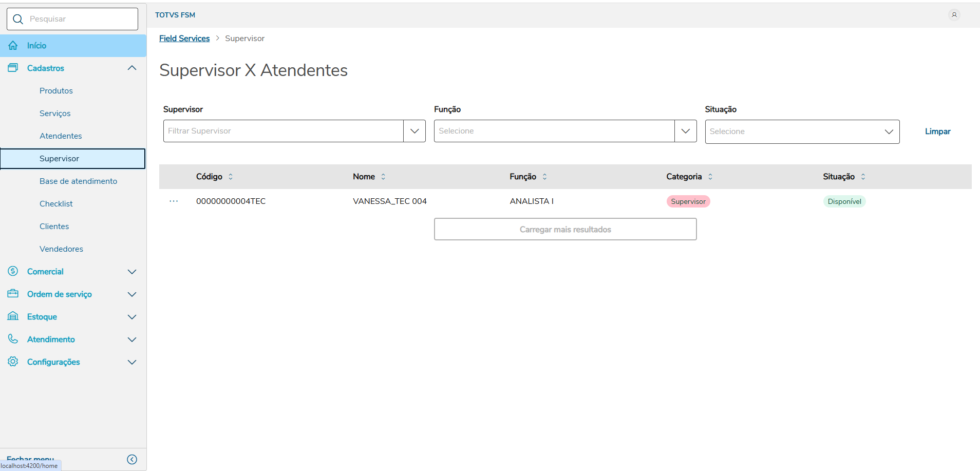This screenshot has height=471, width=980.
Task: Open Atendentes in the sidebar menu
Action: click(x=61, y=136)
